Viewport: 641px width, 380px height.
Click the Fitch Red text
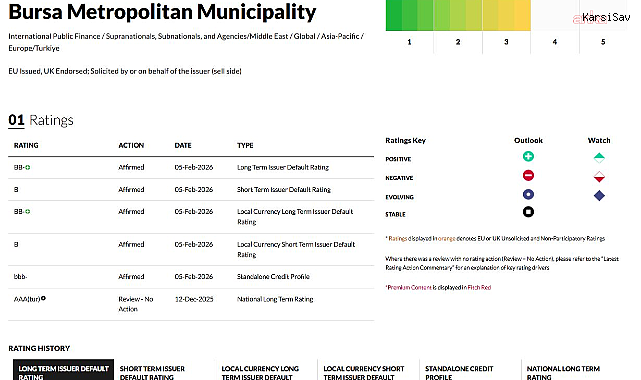(479, 288)
